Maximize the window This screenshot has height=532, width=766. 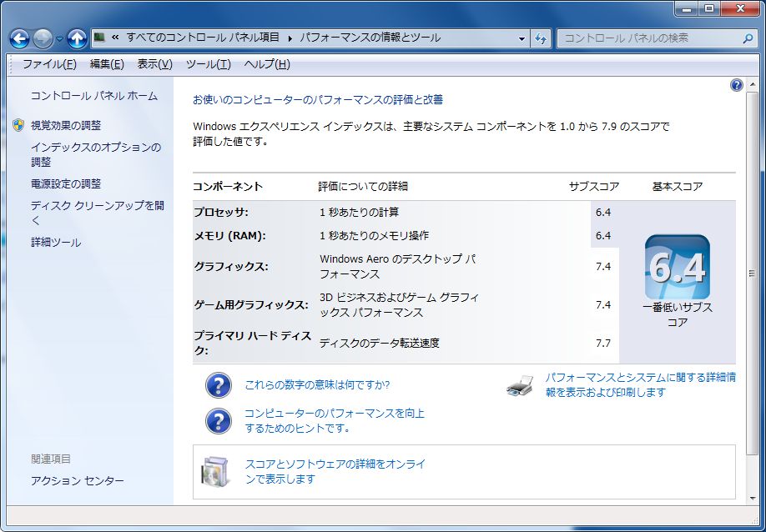tap(709, 8)
